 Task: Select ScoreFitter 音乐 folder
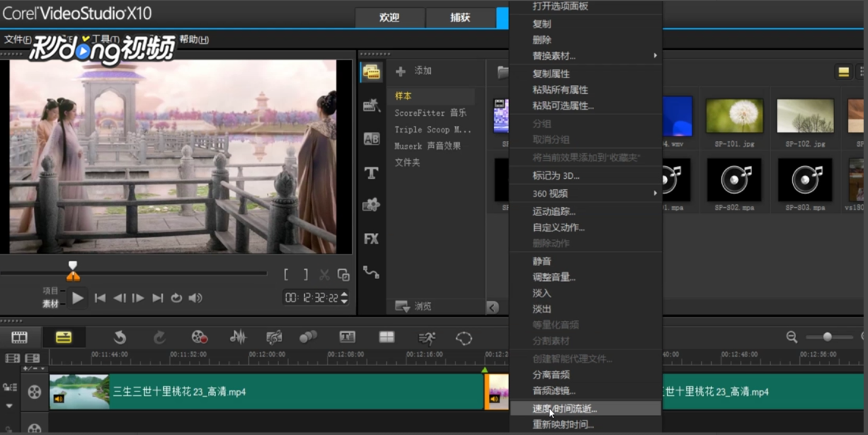point(430,113)
